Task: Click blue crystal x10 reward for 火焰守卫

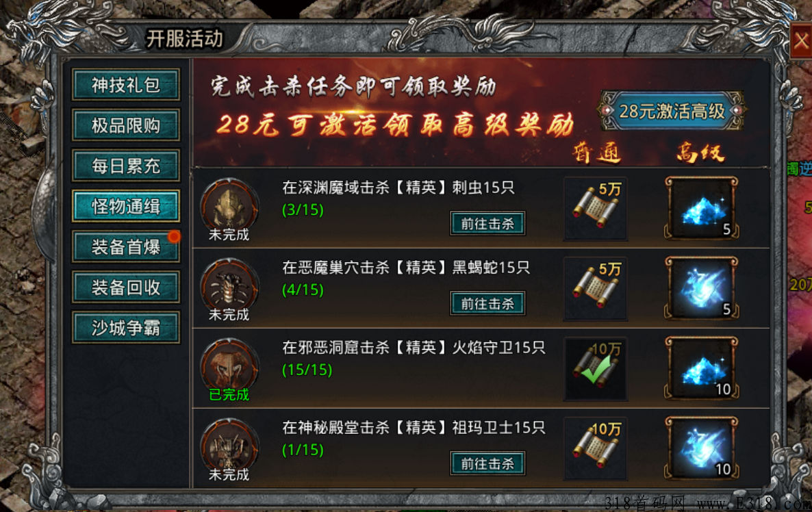Action: click(702, 368)
